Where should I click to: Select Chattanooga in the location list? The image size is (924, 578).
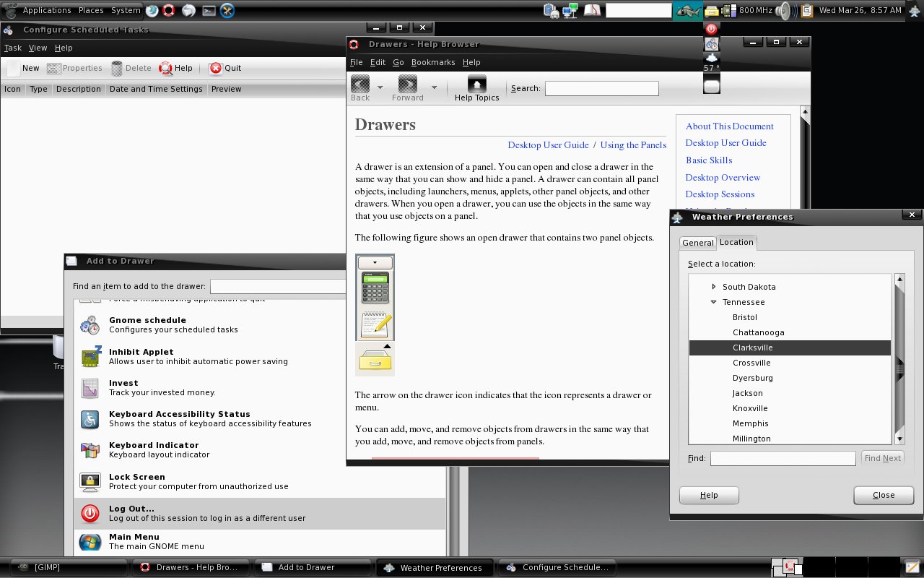(x=790, y=332)
